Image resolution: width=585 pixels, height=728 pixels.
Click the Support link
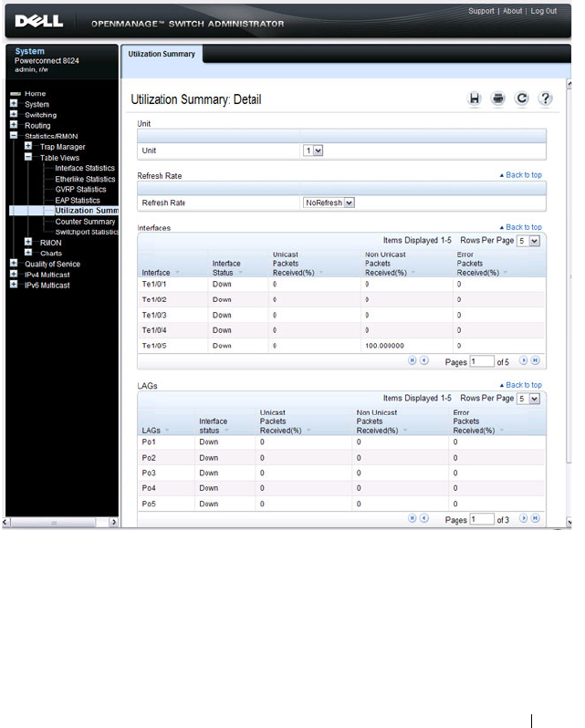(481, 11)
